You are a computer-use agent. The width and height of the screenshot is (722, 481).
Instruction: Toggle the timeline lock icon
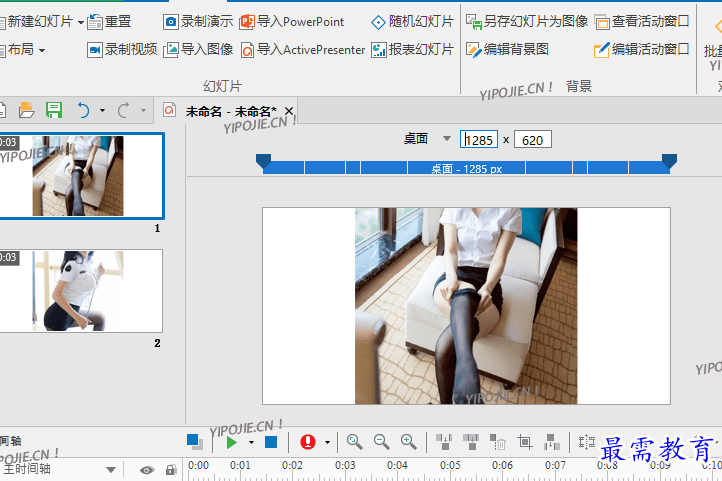pyautogui.click(x=171, y=470)
